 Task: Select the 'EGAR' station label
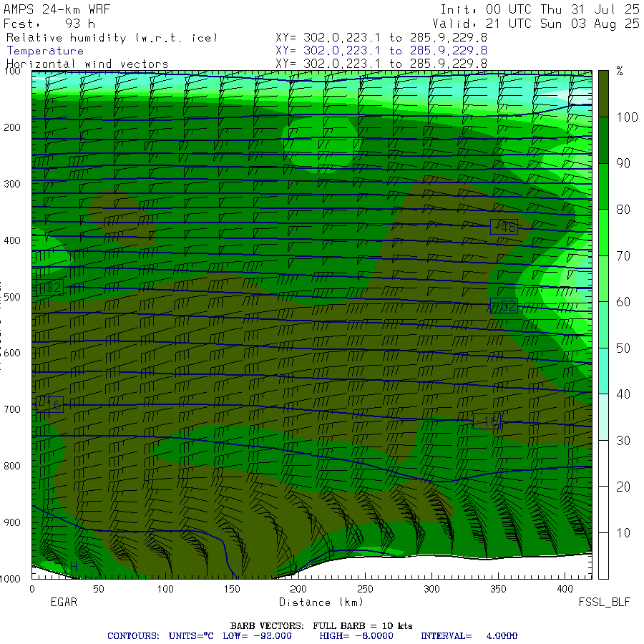[x=64, y=602]
